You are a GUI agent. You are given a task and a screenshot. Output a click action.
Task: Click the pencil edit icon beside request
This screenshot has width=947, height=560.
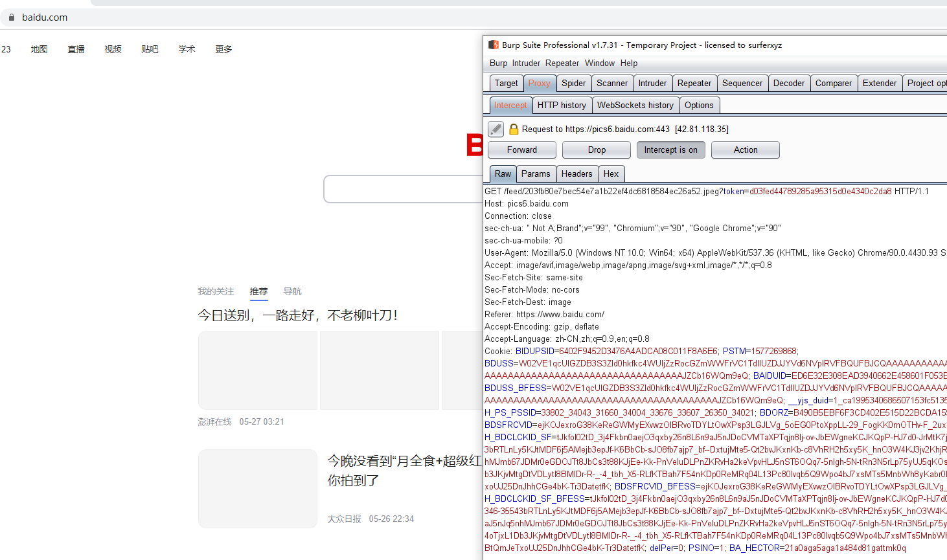point(496,129)
